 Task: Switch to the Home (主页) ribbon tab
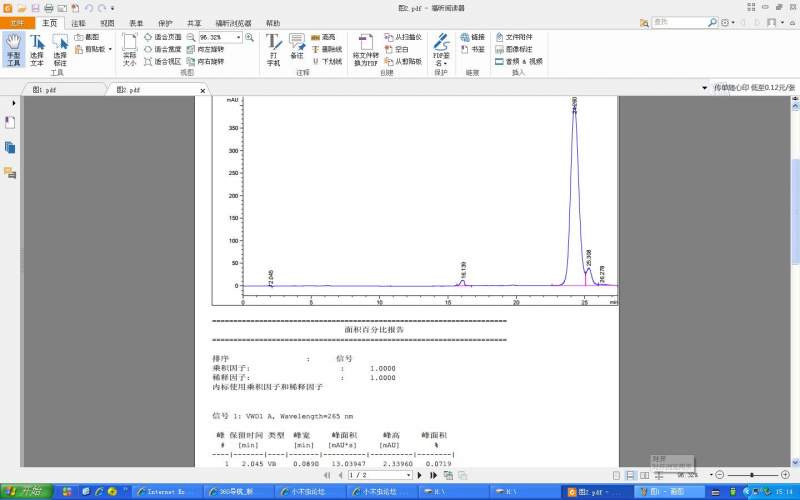pyautogui.click(x=49, y=23)
